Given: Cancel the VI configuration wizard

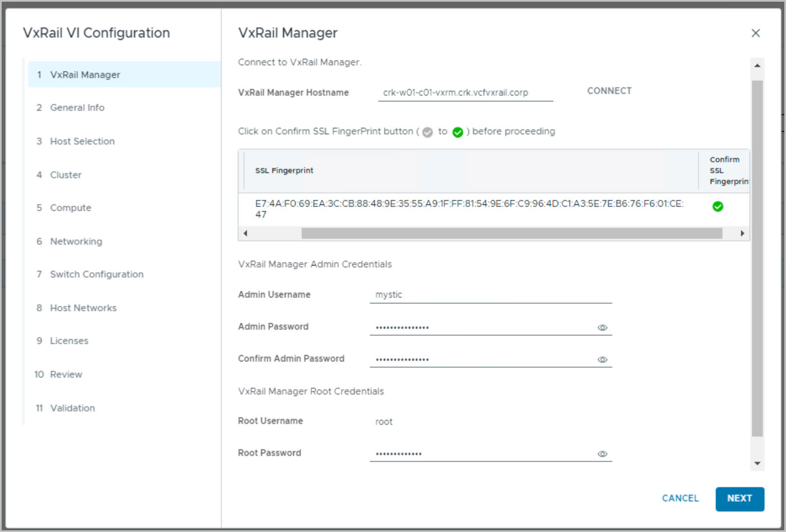Looking at the screenshot, I should tap(680, 498).
